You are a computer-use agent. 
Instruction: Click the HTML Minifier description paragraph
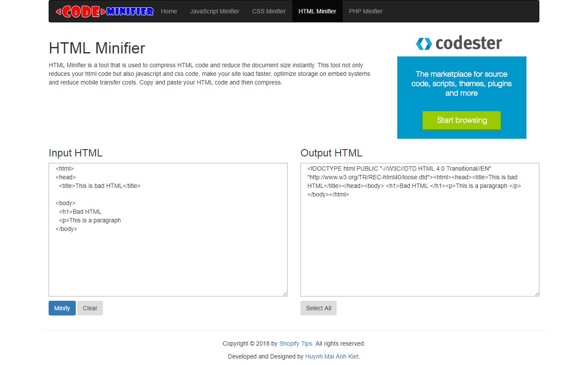click(209, 74)
